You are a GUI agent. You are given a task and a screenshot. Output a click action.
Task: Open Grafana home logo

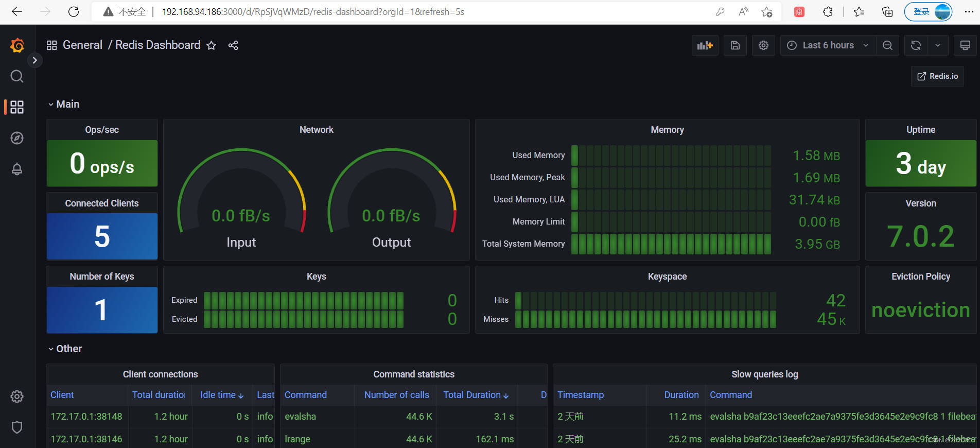[17, 45]
